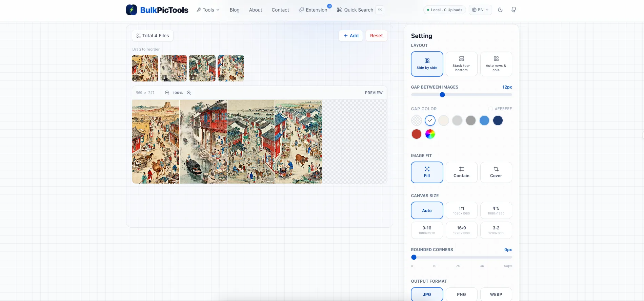Select the third uploaded thumbnail

202,68
